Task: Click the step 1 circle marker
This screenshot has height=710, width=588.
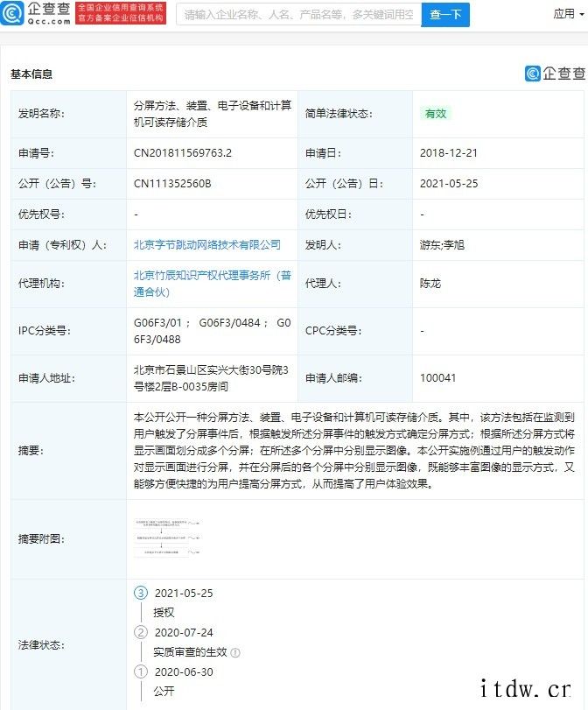Action: click(x=141, y=671)
